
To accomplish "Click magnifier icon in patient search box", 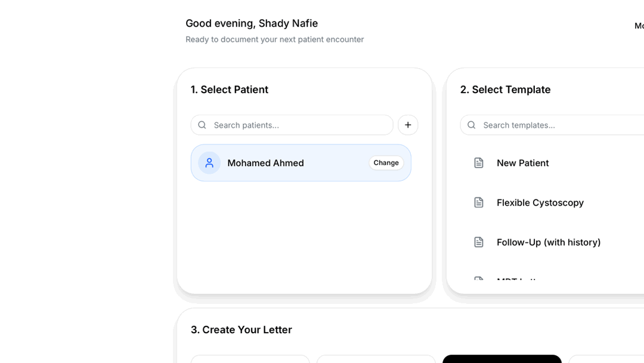I will pos(202,125).
